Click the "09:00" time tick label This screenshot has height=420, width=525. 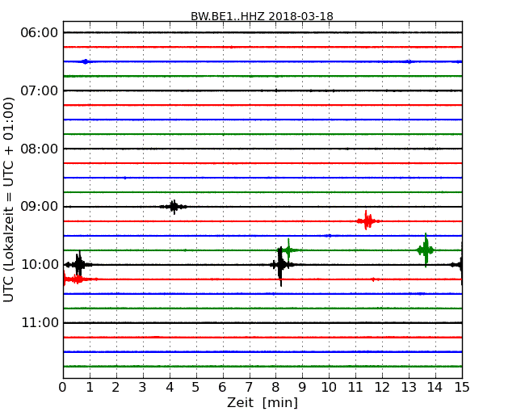pyautogui.click(x=40, y=207)
